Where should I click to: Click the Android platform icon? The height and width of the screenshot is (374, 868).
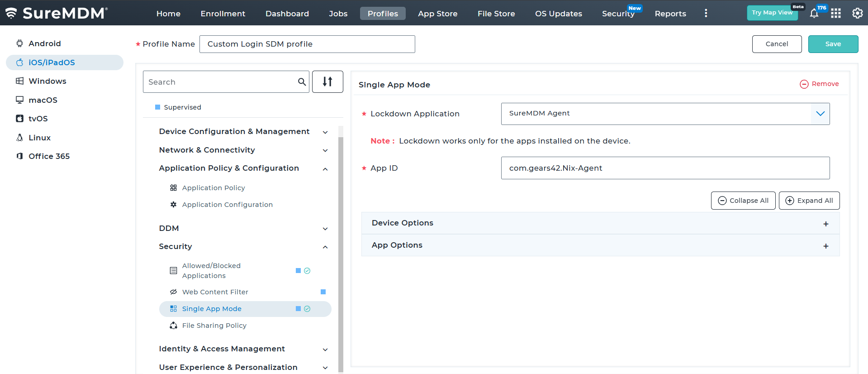[19, 43]
